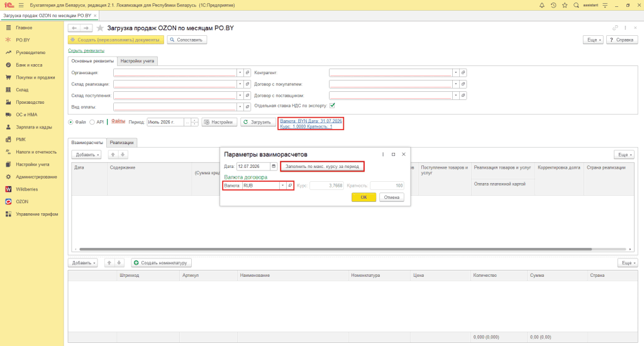Switch to Основные реквизиты tab
Image resolution: width=644 pixels, height=346 pixels.
click(x=92, y=61)
